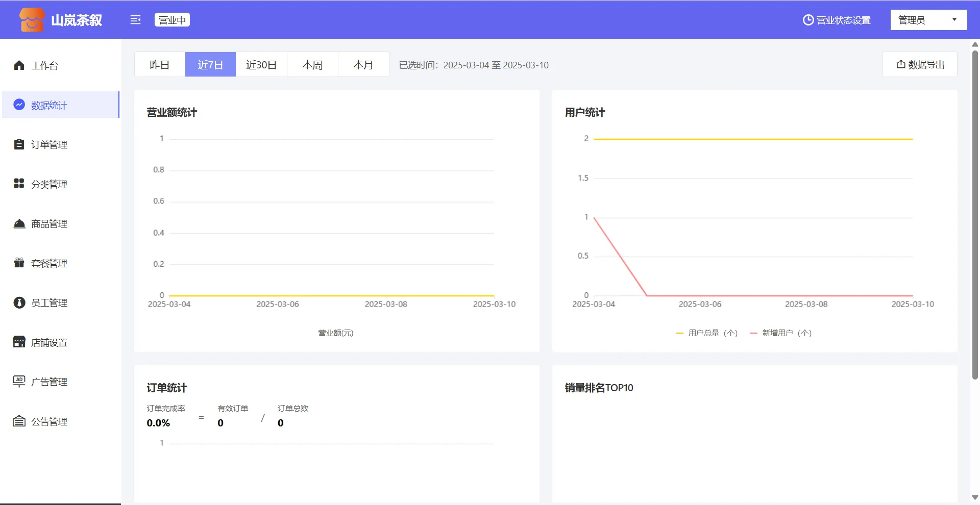The width and height of the screenshot is (980, 505).
Task: Toggle 用户总量 legend series in user chart
Action: pyautogui.click(x=707, y=333)
